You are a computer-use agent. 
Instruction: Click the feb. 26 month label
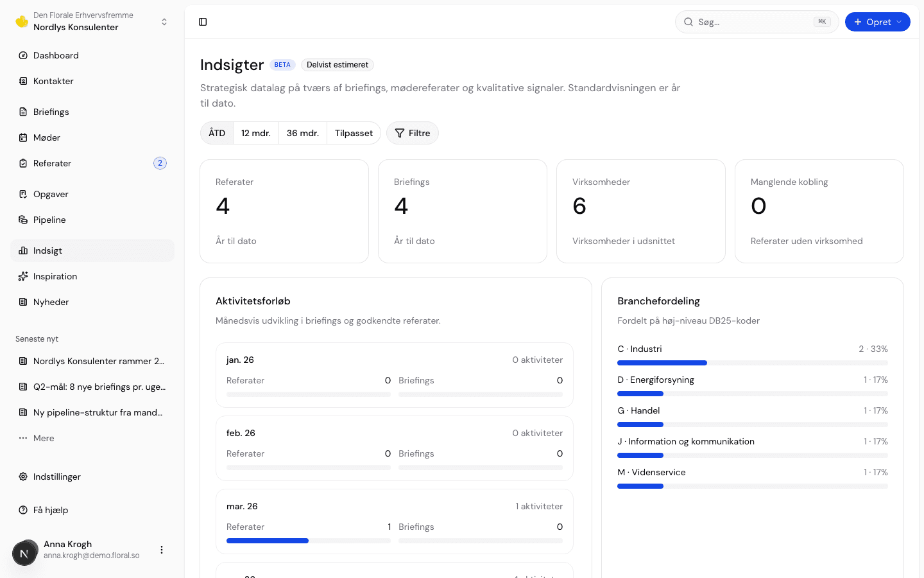241,433
